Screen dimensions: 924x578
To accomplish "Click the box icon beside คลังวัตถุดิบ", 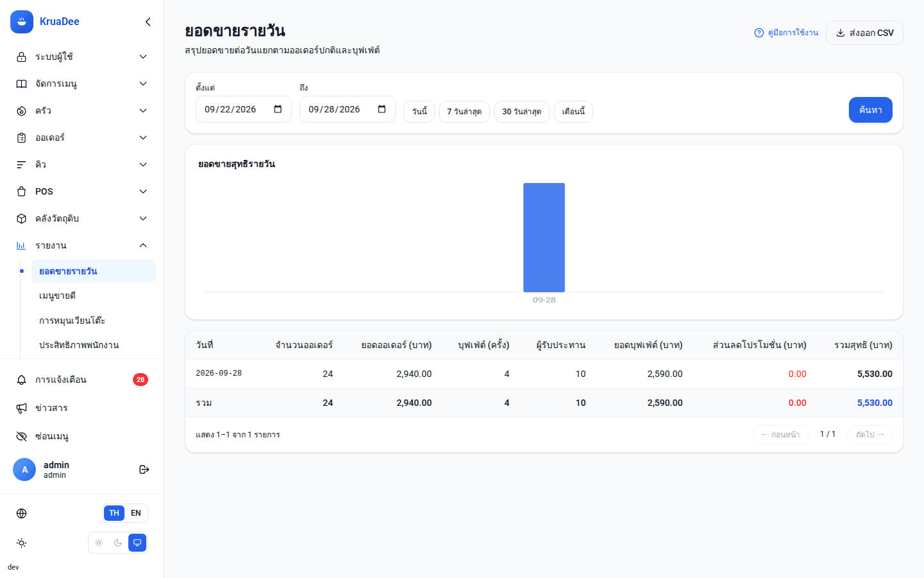I will pos(21,218).
